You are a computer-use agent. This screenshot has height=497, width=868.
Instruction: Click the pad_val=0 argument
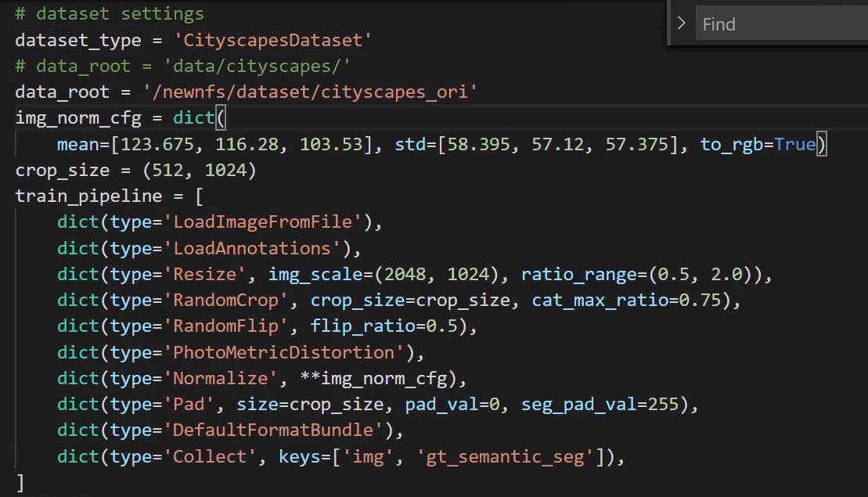click(452, 404)
